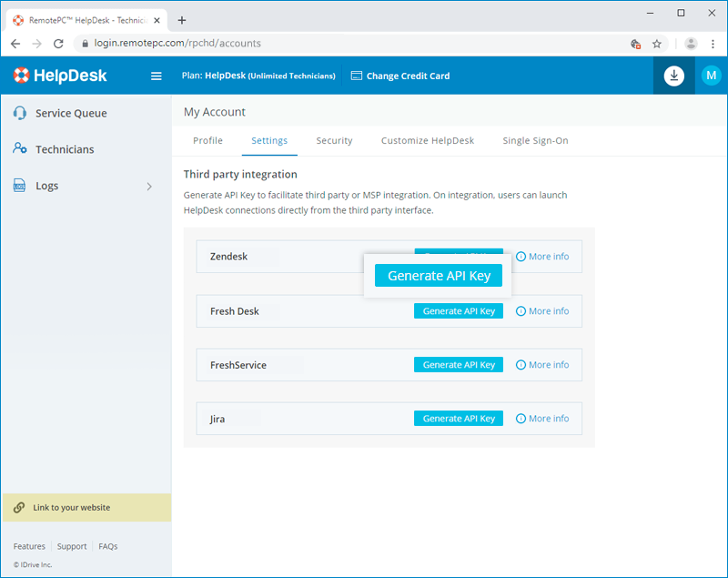Switch to the Security tab
Viewport: 728px width, 578px height.
click(x=334, y=140)
